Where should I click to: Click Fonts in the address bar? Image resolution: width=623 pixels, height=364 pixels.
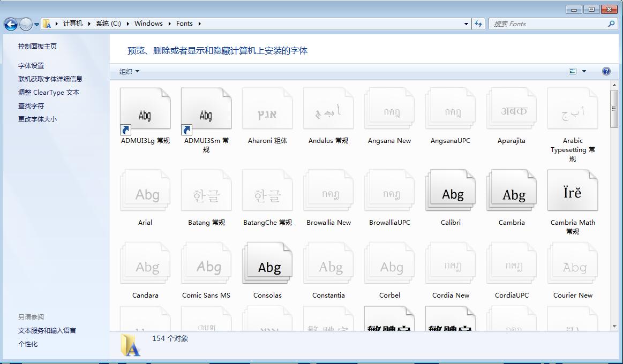coord(184,24)
